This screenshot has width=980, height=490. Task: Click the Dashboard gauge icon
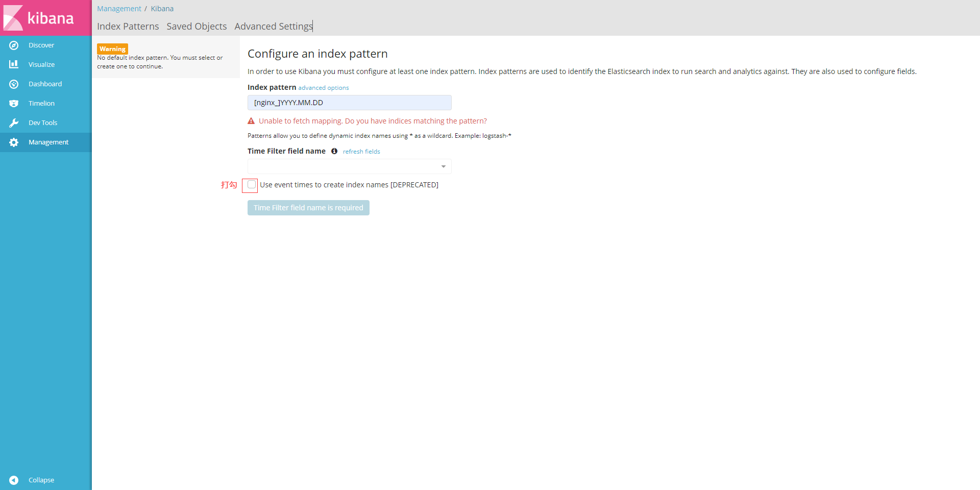click(14, 84)
